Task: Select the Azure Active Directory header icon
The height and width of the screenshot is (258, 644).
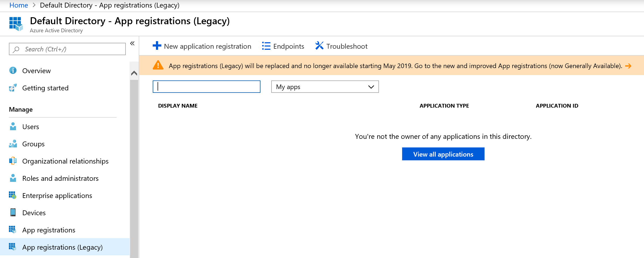Action: 15,24
